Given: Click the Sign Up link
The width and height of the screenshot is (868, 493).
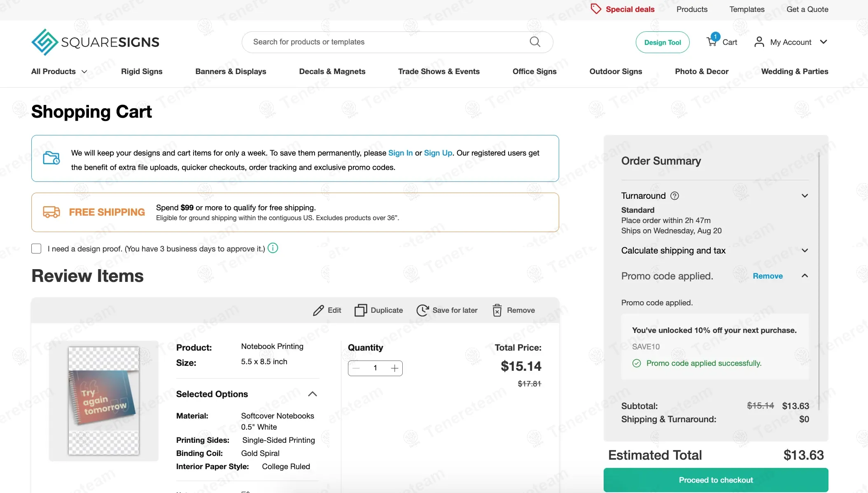Looking at the screenshot, I should [438, 153].
